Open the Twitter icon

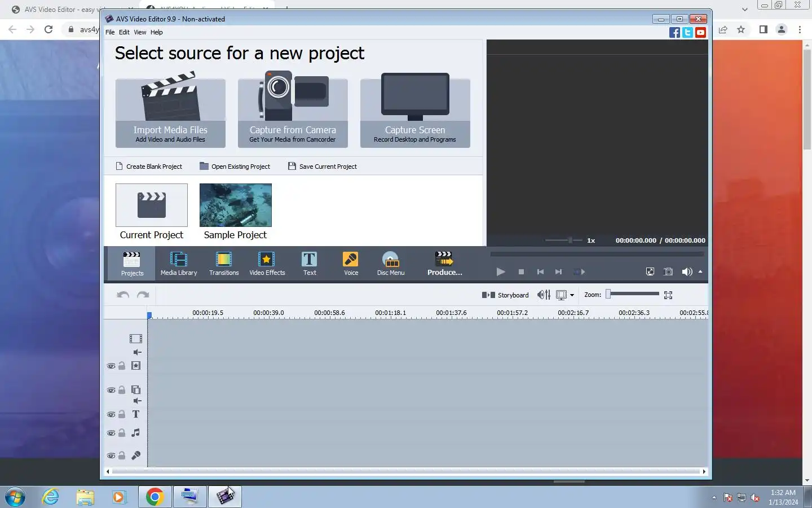[x=687, y=32]
